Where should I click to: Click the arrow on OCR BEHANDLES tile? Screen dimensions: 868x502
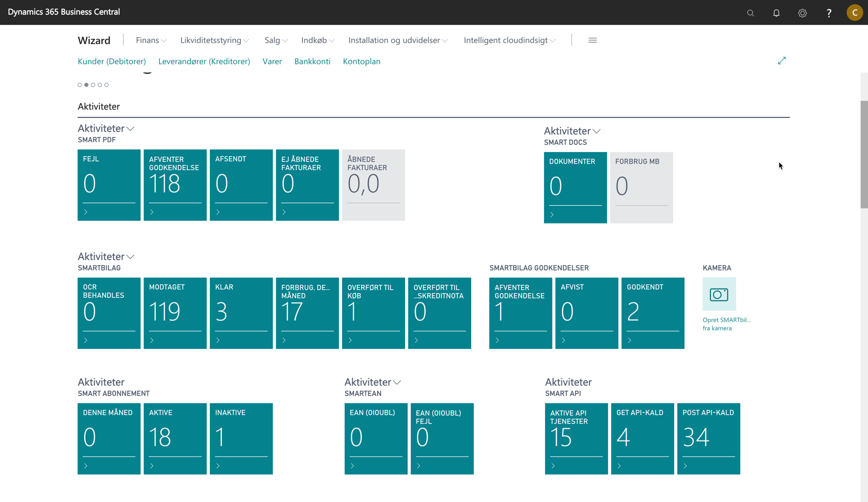pos(86,340)
